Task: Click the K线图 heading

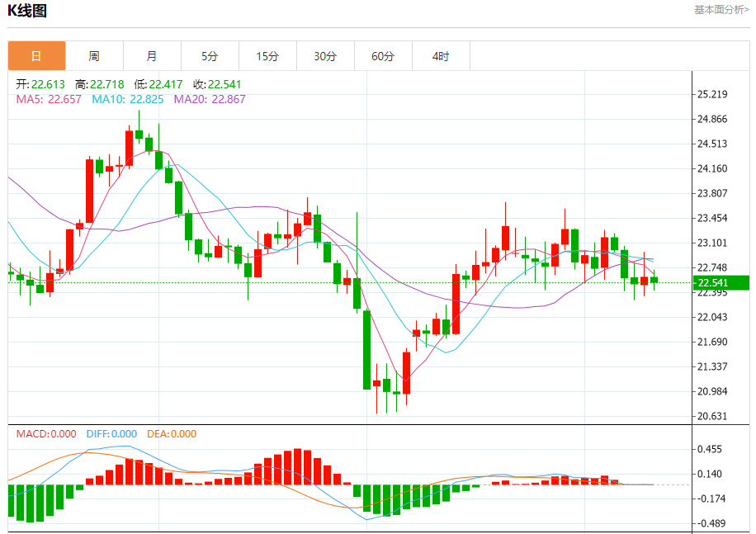Action: pyautogui.click(x=27, y=11)
